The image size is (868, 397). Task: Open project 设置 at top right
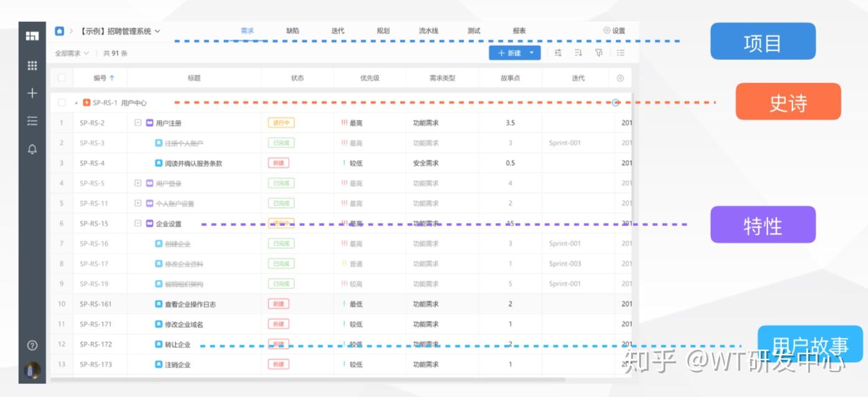tap(614, 31)
